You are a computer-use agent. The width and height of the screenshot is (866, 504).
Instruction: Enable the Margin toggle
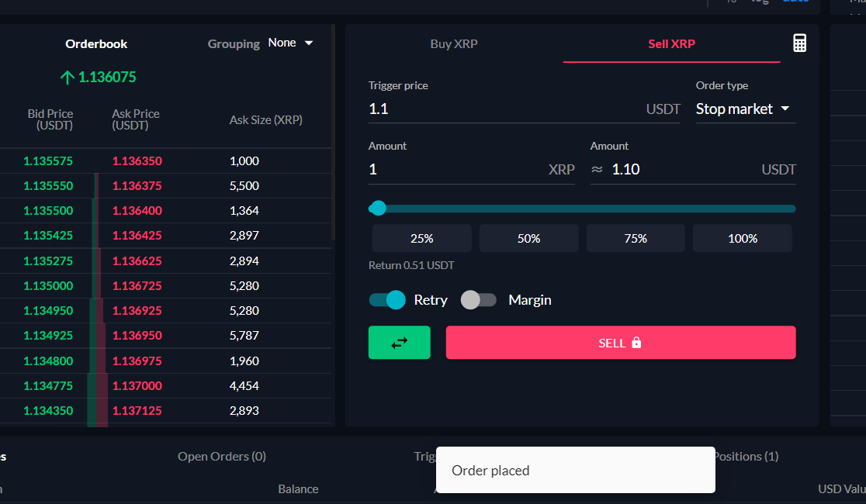(478, 299)
